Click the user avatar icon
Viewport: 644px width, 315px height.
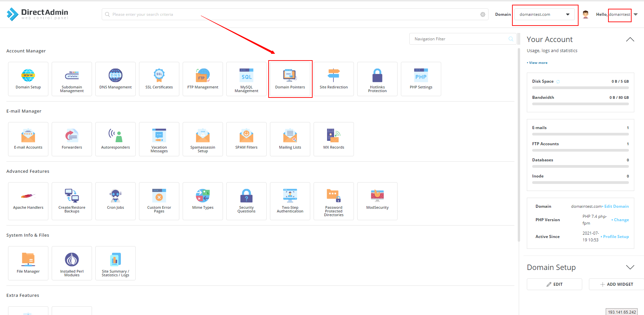click(x=586, y=14)
